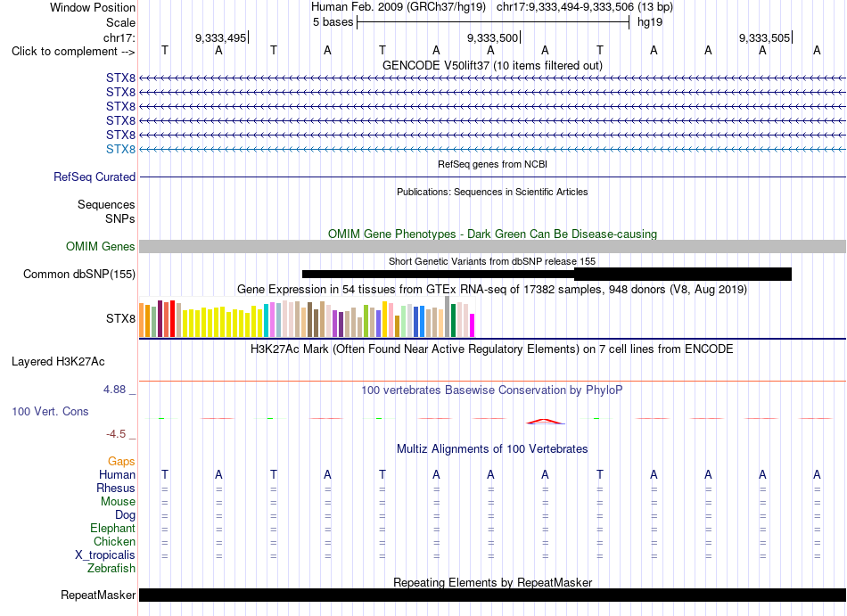Image resolution: width=847 pixels, height=616 pixels.
Task: Click the SNPs track label
Action: (120, 218)
